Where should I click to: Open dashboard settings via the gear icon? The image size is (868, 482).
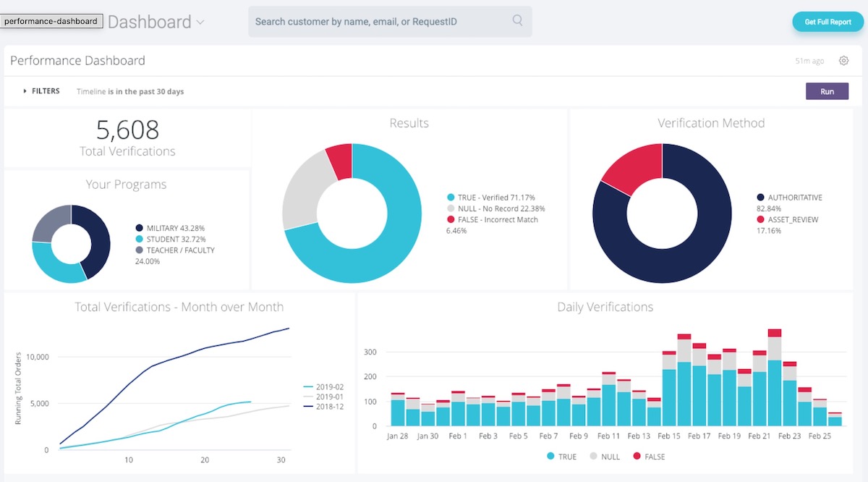[x=843, y=60]
